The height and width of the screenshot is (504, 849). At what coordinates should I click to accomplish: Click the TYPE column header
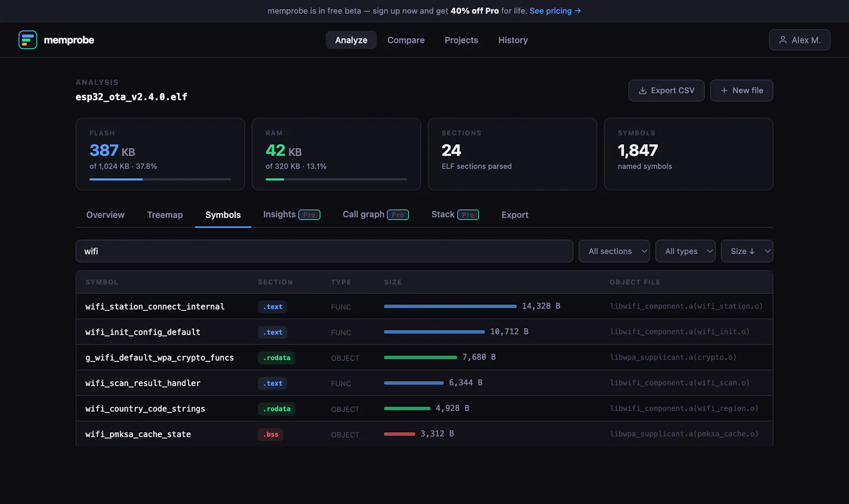click(x=341, y=282)
